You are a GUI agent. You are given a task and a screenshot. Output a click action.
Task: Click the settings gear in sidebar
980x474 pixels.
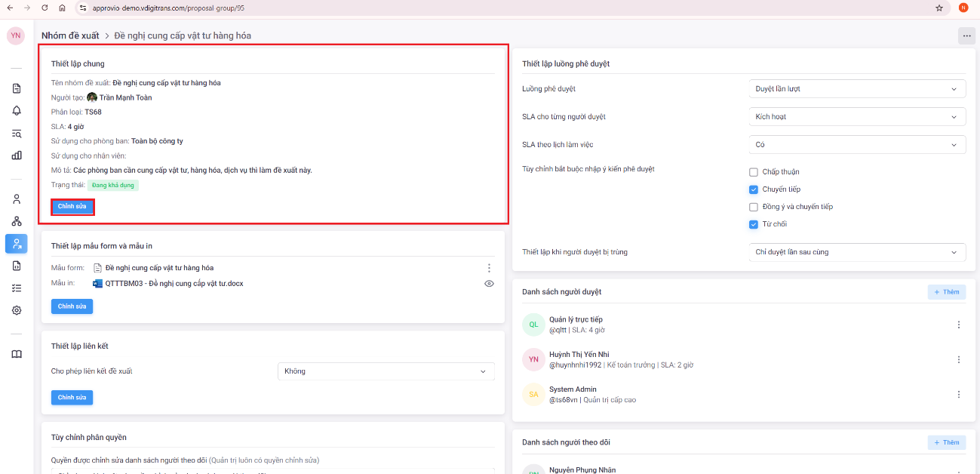pyautogui.click(x=17, y=310)
